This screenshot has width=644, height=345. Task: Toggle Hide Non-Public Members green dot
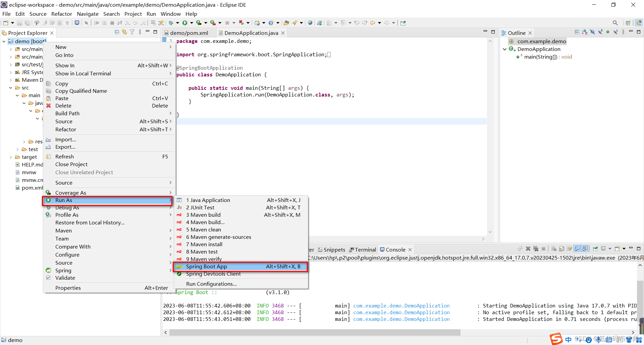pos(608,32)
